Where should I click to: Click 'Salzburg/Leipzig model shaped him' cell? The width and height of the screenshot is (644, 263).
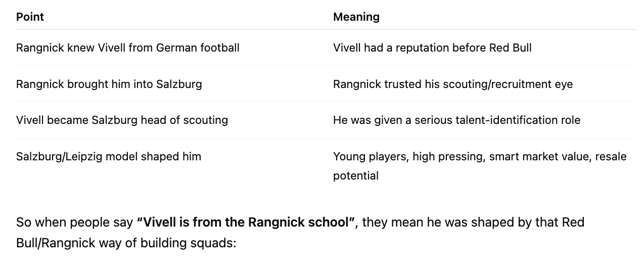pos(109,156)
